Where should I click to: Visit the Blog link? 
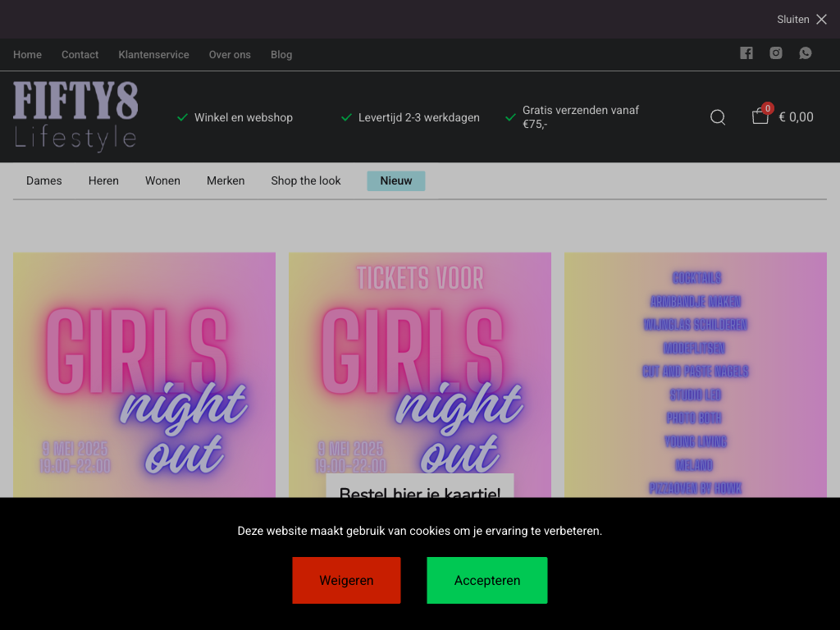click(281, 55)
